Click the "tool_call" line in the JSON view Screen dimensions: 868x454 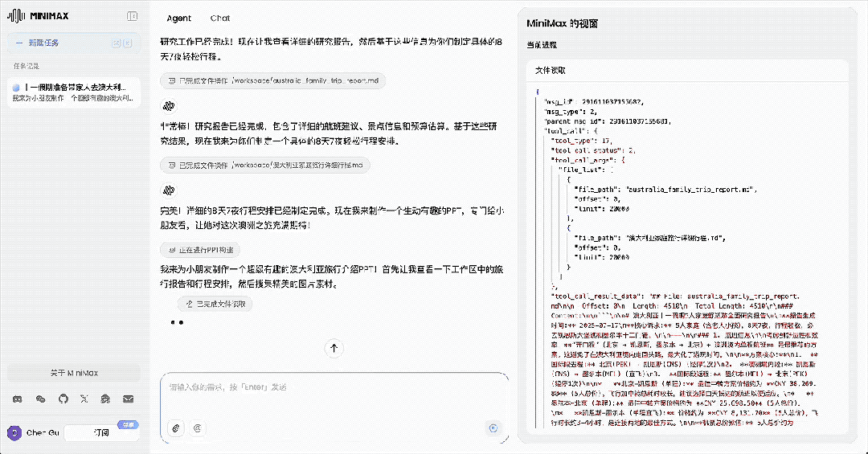[571, 131]
